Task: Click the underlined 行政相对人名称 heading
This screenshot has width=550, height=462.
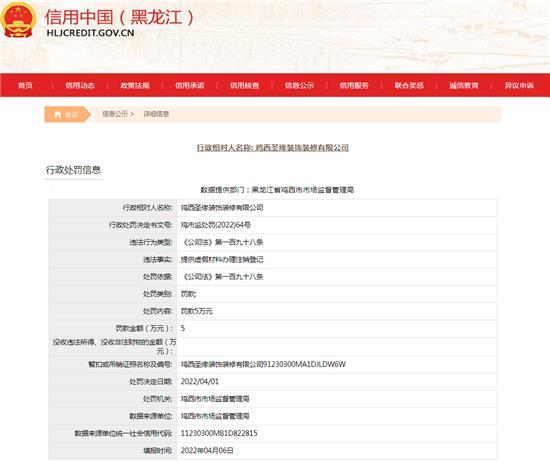Action: point(273,148)
